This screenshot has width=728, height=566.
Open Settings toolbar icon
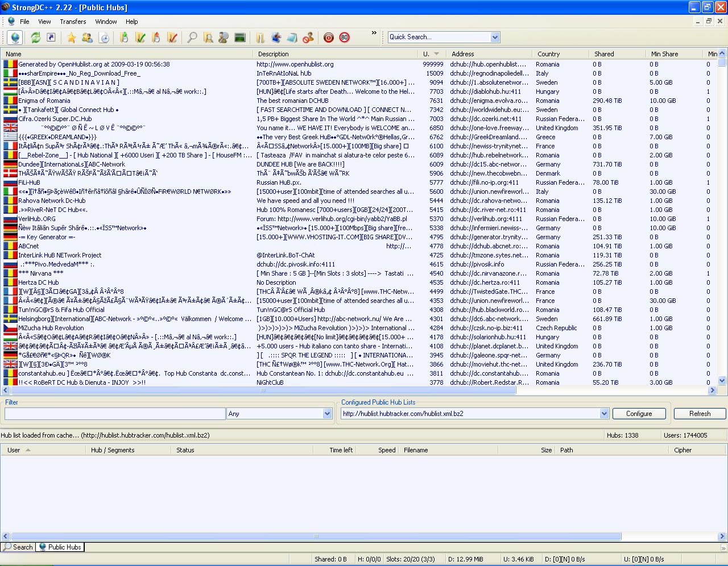click(276, 38)
